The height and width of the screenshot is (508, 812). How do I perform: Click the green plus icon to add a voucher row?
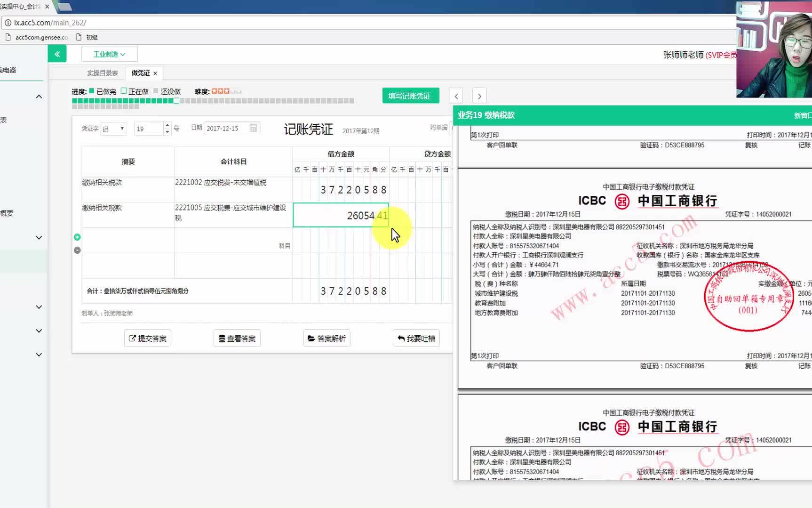(77, 237)
